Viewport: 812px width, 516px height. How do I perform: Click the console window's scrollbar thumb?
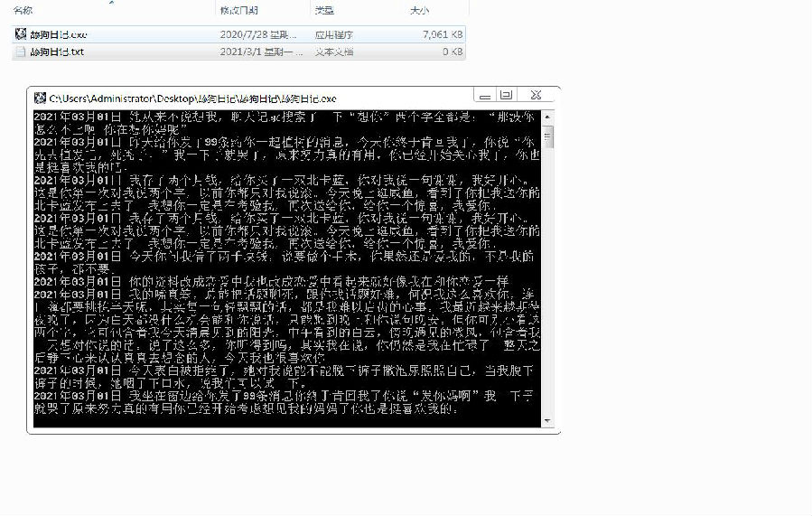coord(547,136)
